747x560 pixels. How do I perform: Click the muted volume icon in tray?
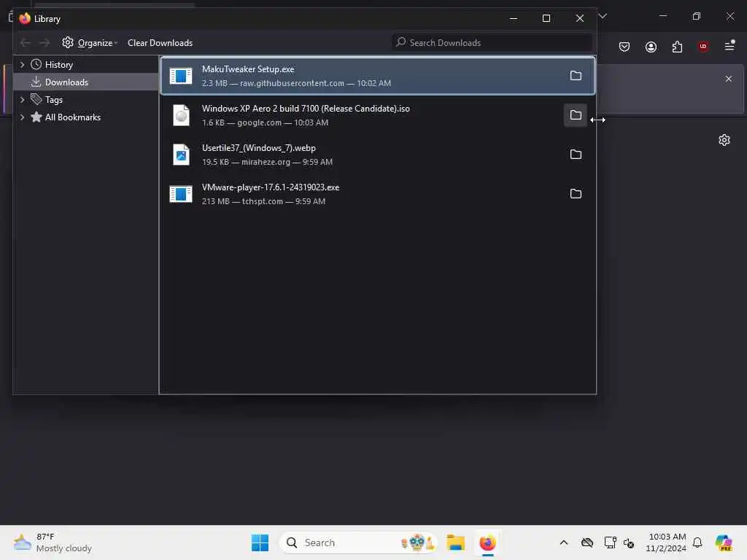coord(629,542)
